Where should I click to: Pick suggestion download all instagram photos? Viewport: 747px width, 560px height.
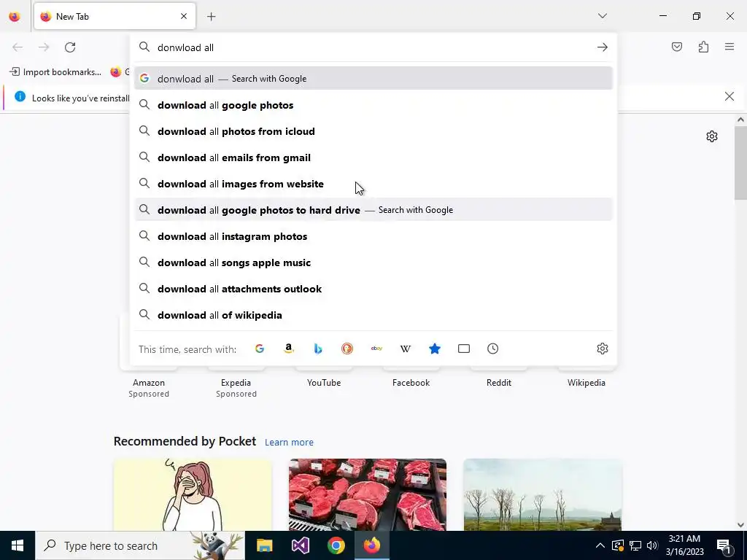(373, 236)
